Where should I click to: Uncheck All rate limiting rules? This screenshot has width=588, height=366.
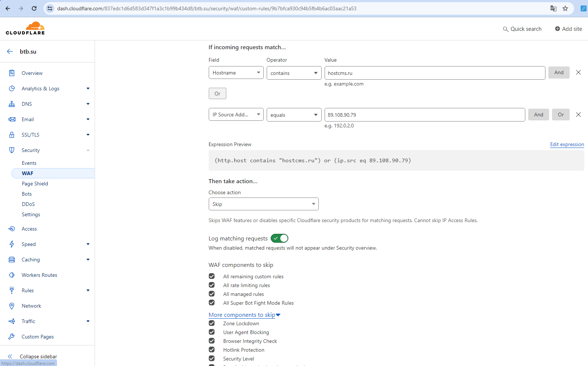pos(212,285)
